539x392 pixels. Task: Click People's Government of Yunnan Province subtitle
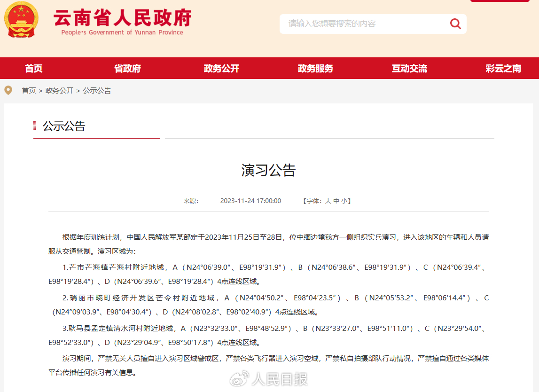point(122,32)
